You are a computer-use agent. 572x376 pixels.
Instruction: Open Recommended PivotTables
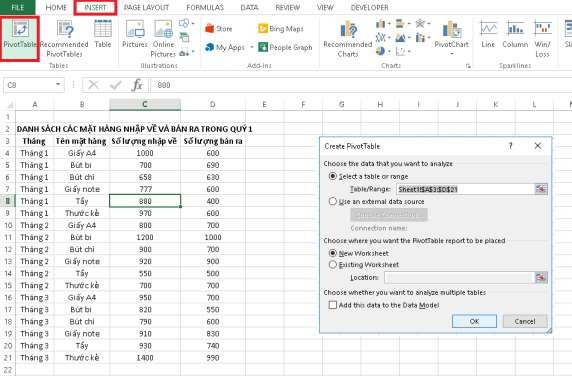click(x=64, y=39)
